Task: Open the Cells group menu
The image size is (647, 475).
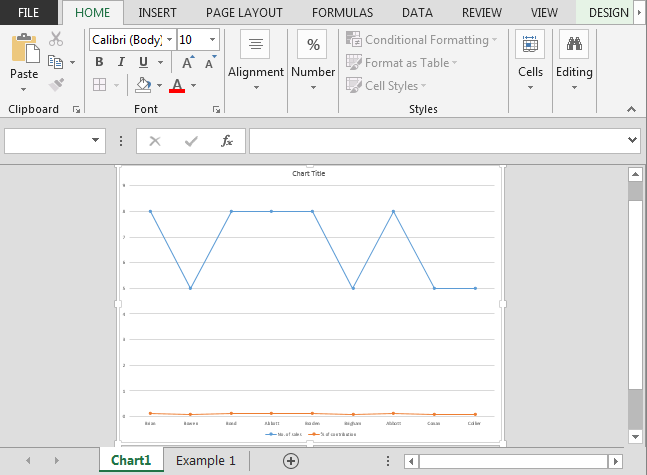Action: click(x=530, y=61)
